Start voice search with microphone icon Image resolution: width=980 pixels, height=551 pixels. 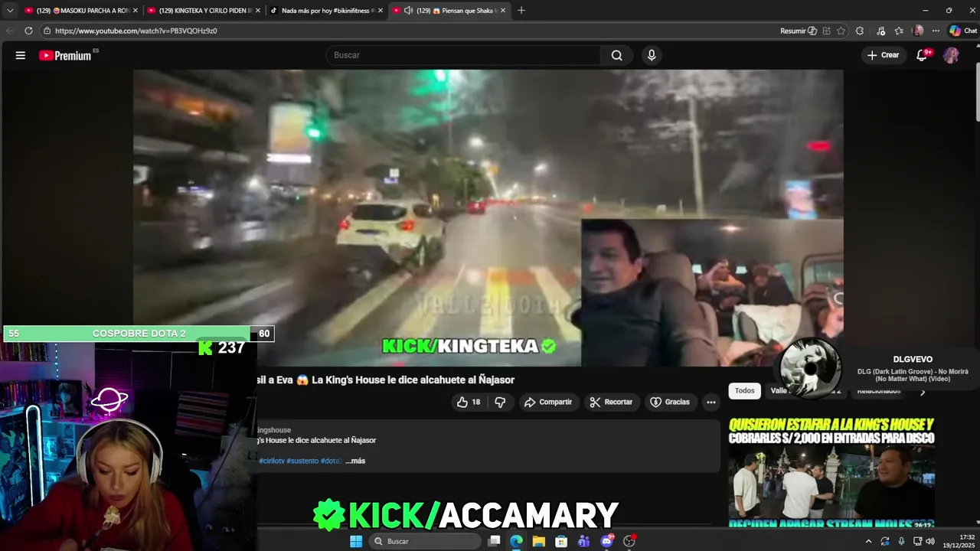click(x=652, y=55)
